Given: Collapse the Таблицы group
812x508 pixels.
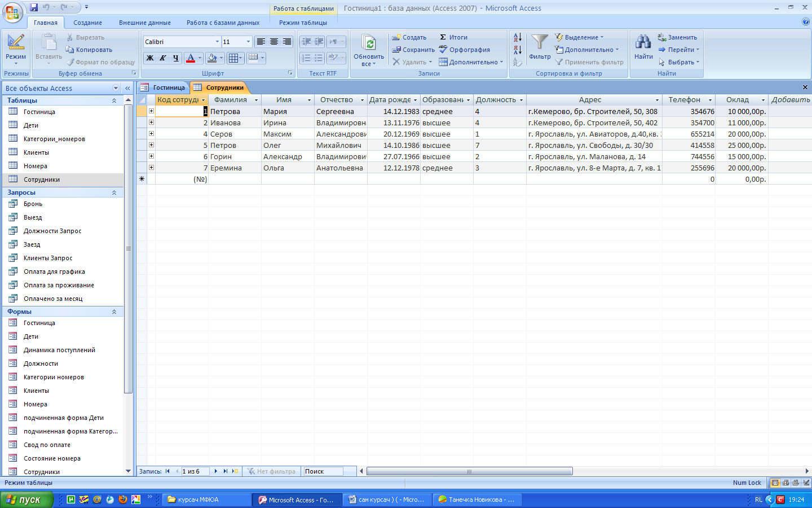Looking at the screenshot, I should point(114,100).
